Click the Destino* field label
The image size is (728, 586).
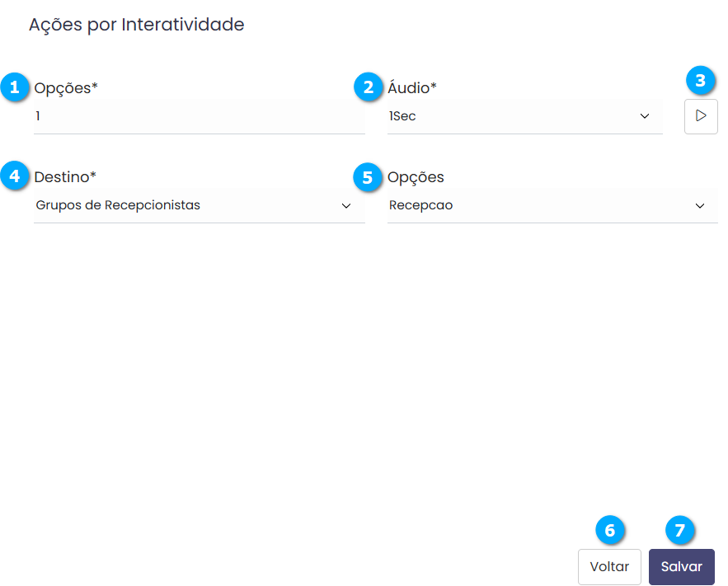pyautogui.click(x=65, y=176)
